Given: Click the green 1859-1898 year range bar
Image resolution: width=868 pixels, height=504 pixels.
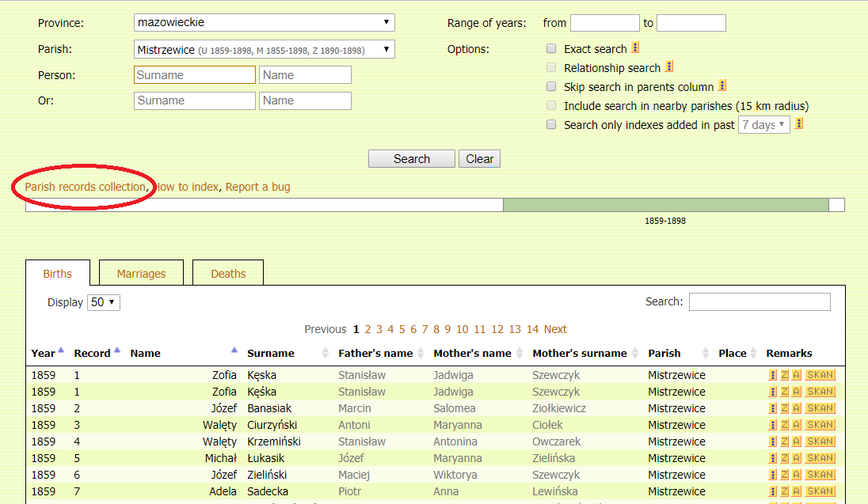Looking at the screenshot, I should coord(665,205).
